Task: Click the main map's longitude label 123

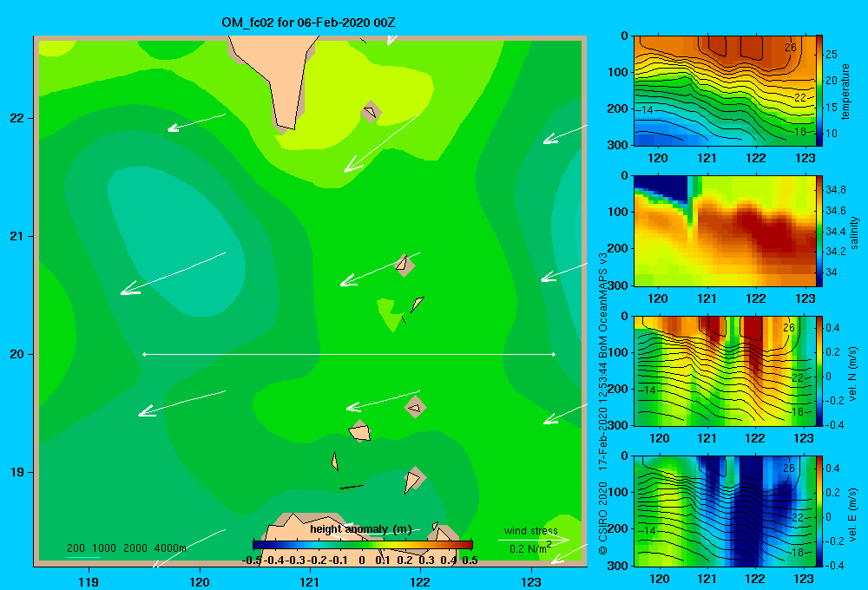Action: (x=531, y=582)
